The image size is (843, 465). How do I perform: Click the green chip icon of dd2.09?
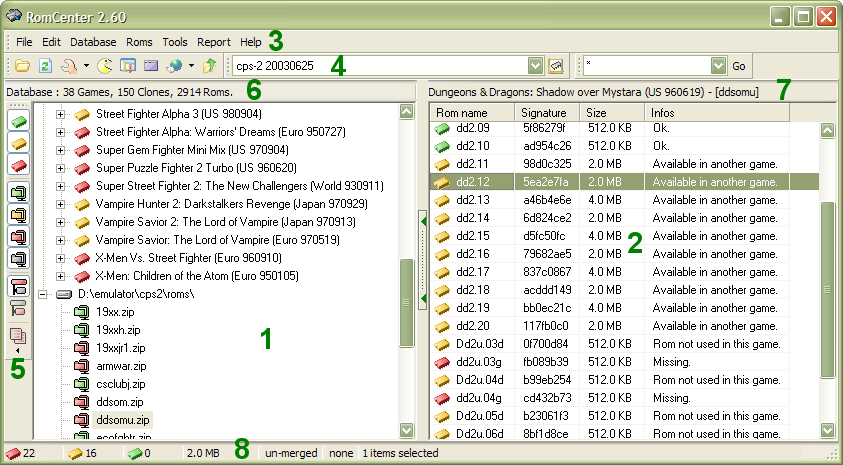coord(442,128)
